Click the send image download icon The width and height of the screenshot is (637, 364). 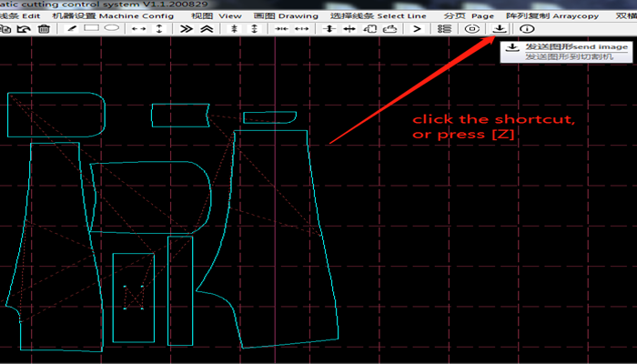pyautogui.click(x=500, y=29)
